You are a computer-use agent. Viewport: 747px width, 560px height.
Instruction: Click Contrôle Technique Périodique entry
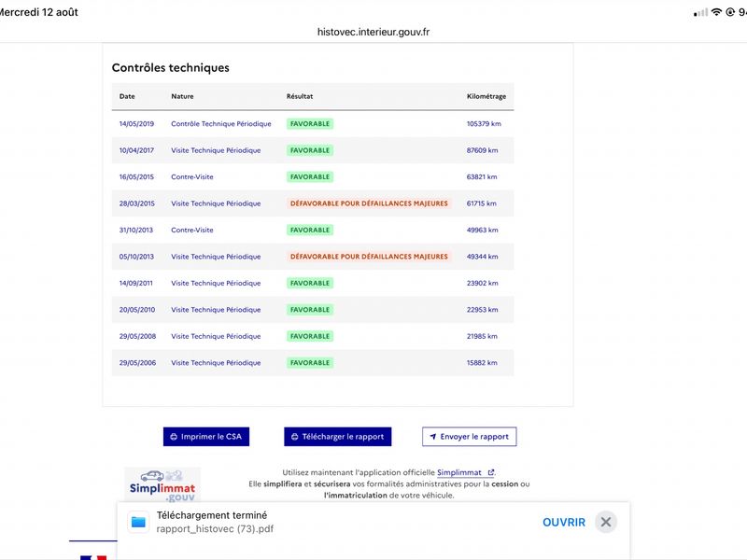click(221, 124)
